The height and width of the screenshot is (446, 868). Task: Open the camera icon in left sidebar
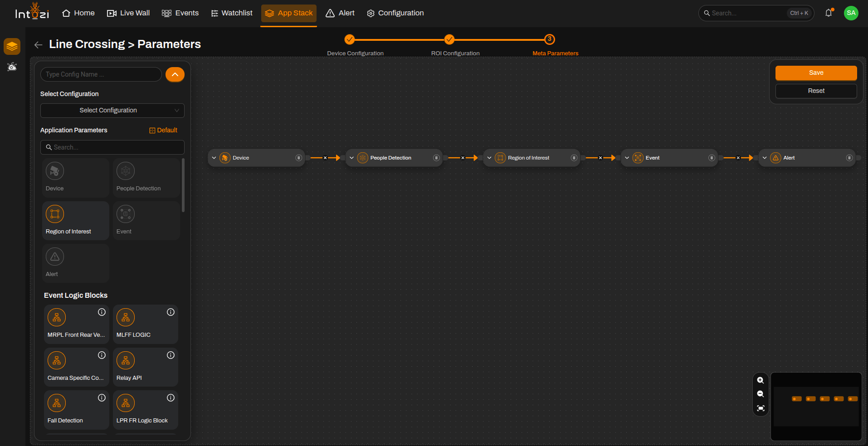pos(12,67)
